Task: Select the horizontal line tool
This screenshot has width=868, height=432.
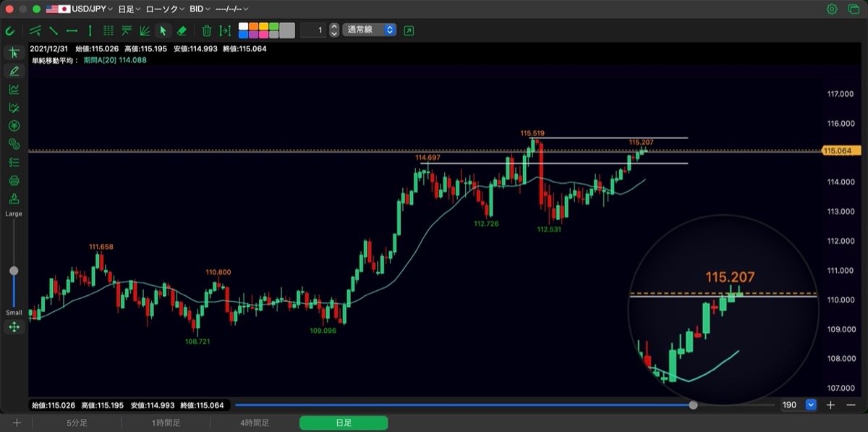Action: [x=72, y=30]
